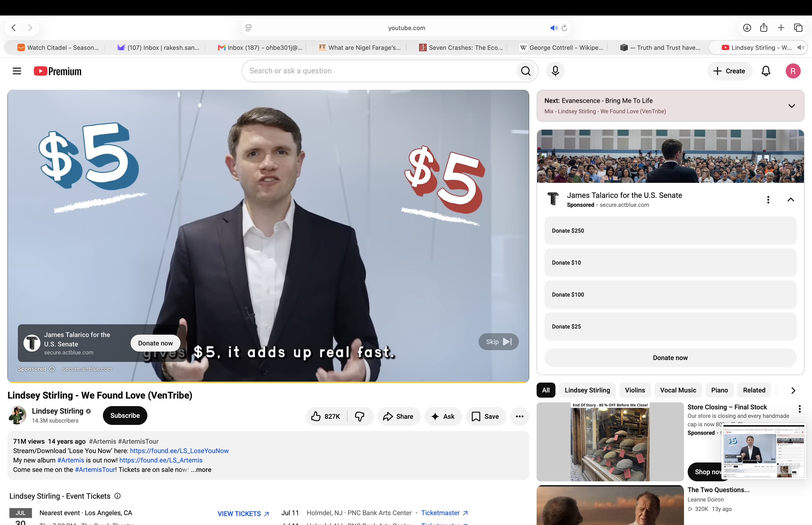812x525 pixels.
Task: Switch to Truth and Trust tab
Action: [x=660, y=48]
